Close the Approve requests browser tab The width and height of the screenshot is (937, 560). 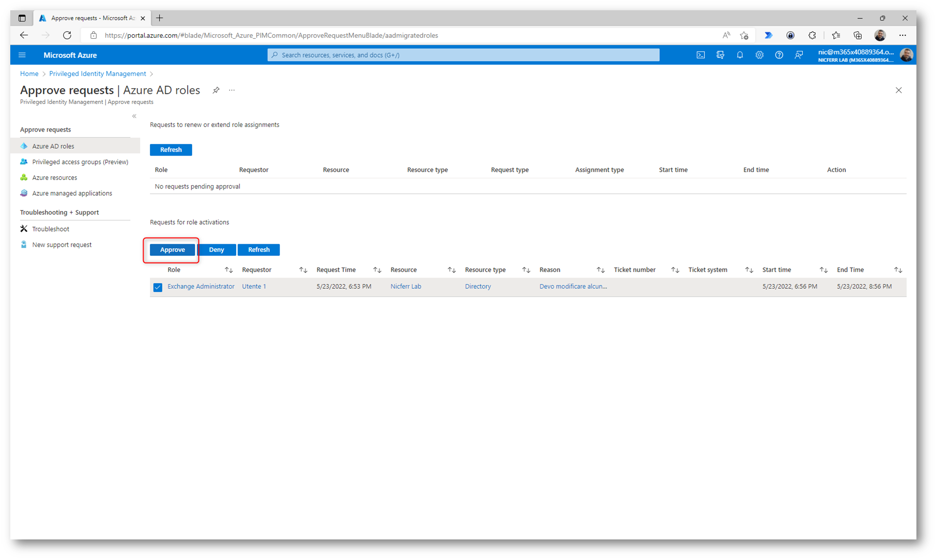[x=143, y=18]
